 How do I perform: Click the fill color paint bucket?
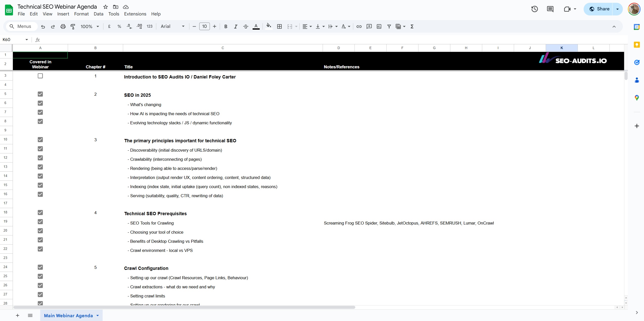pyautogui.click(x=269, y=26)
